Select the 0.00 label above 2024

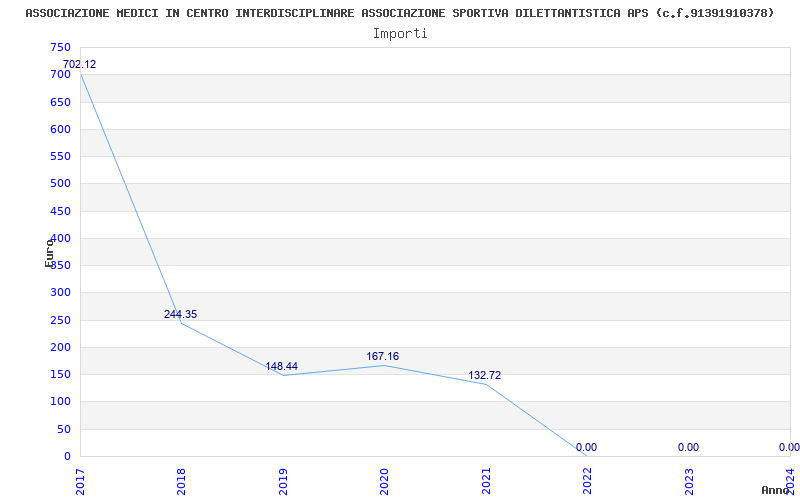click(789, 447)
